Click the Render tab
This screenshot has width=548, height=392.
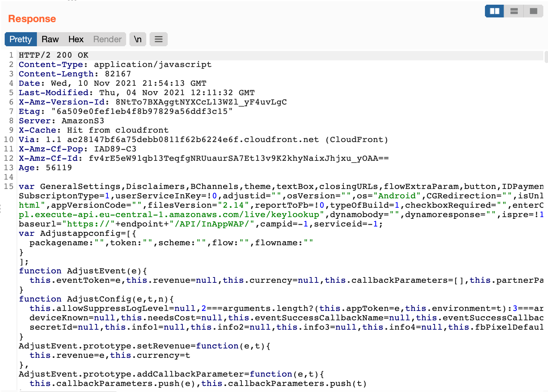pos(107,39)
